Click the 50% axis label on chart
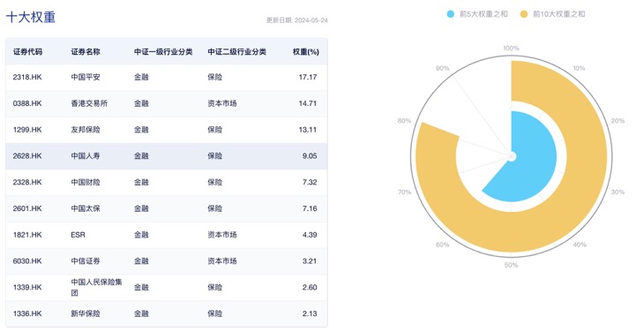This screenshot has width=644, height=332. coord(512,265)
